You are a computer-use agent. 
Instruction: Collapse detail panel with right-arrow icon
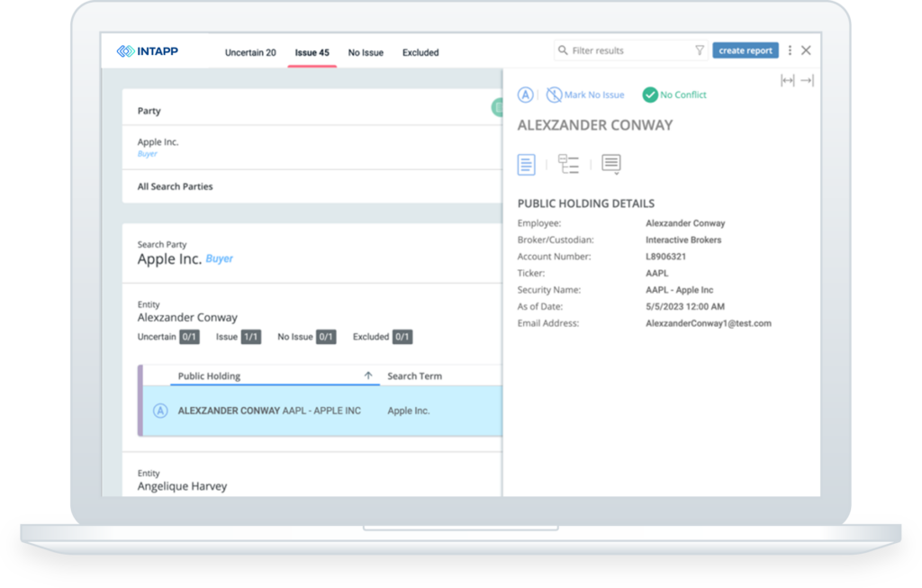coord(808,80)
